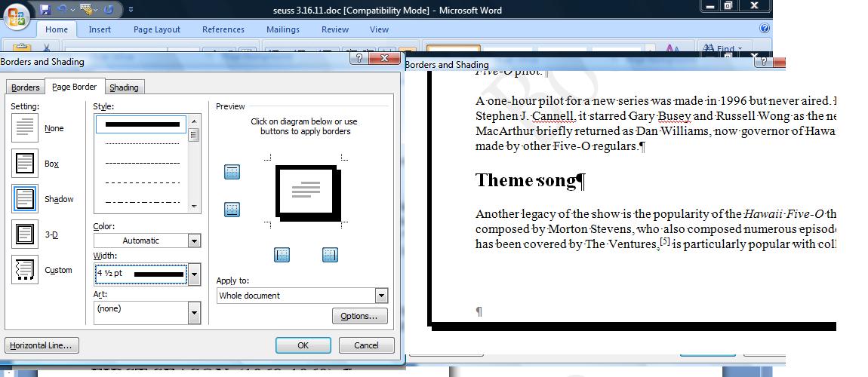Click the Undo arrow icon
Screen dimensions: 868x377
pos(61,10)
